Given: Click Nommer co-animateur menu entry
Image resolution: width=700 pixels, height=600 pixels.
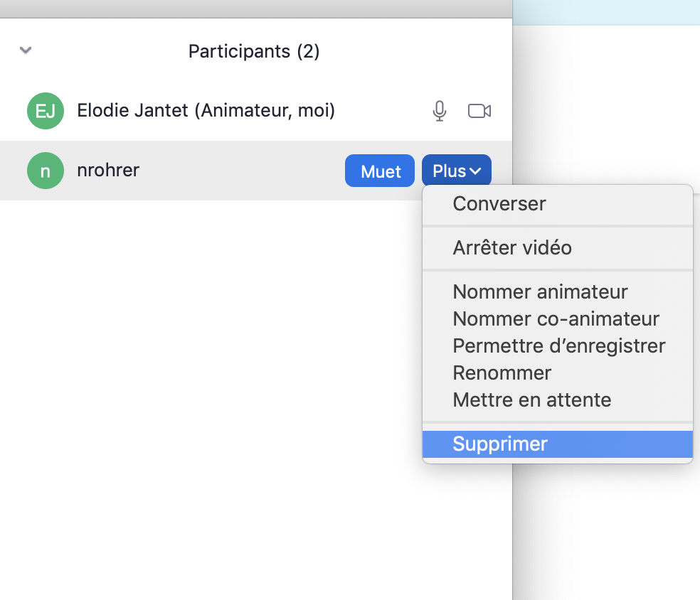Looking at the screenshot, I should click(556, 319).
